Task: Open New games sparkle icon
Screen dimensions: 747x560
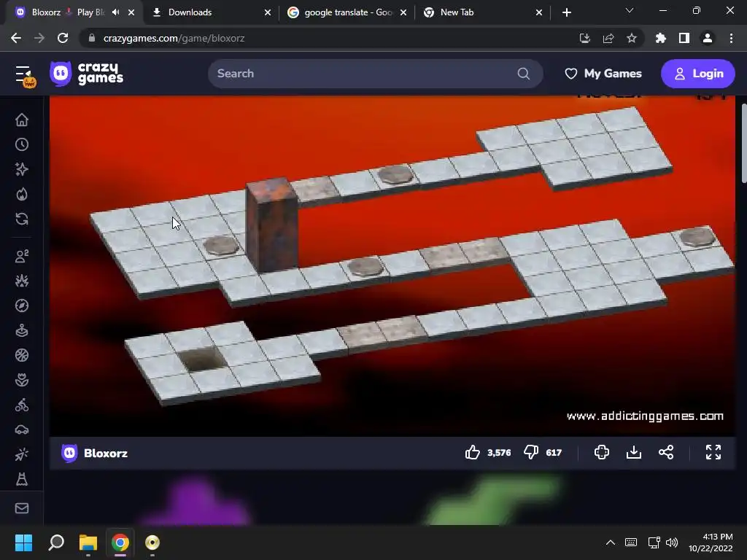Action: pyautogui.click(x=22, y=169)
